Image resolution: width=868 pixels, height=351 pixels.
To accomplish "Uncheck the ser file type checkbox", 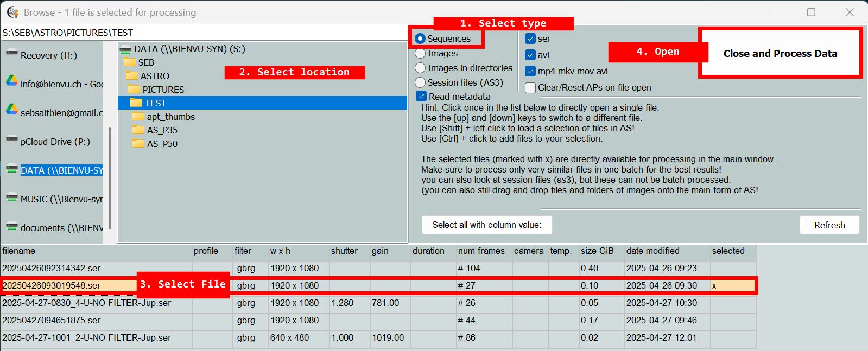I will coord(530,39).
